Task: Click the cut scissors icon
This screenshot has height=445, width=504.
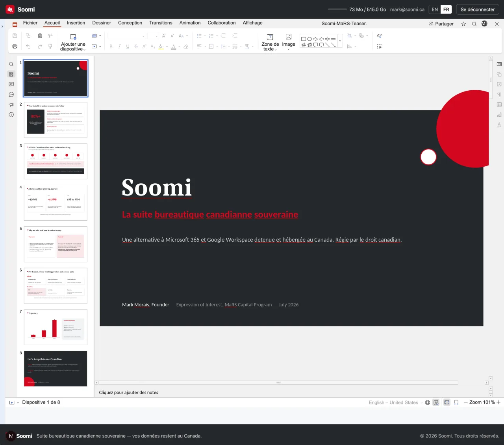Action: pos(50,35)
